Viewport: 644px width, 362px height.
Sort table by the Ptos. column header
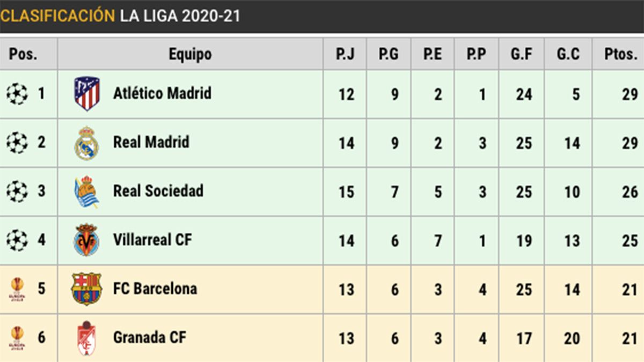point(620,54)
